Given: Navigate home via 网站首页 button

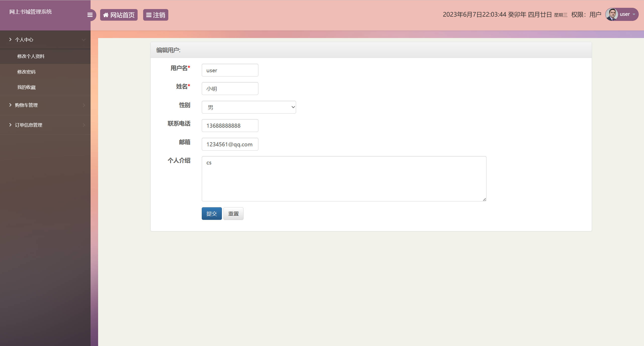Looking at the screenshot, I should click(x=119, y=15).
